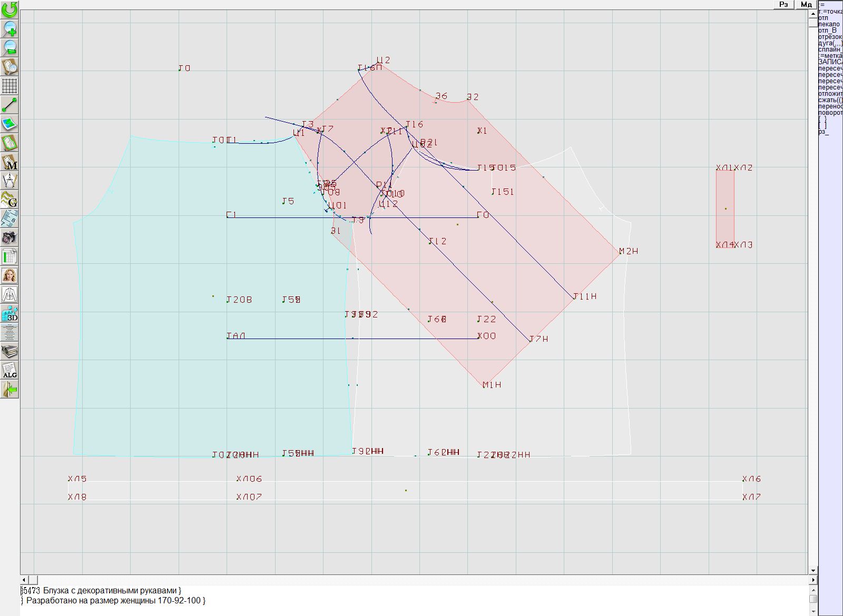Image resolution: width=843 pixels, height=616 pixels.
Task: Select 'лекало' operator in the right list
Action: coord(829,24)
